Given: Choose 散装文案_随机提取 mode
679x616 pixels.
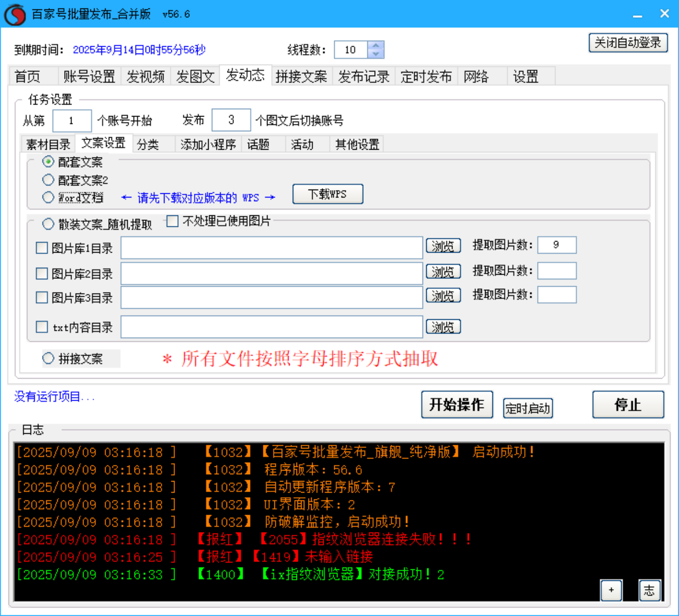Looking at the screenshot, I should (x=48, y=224).
